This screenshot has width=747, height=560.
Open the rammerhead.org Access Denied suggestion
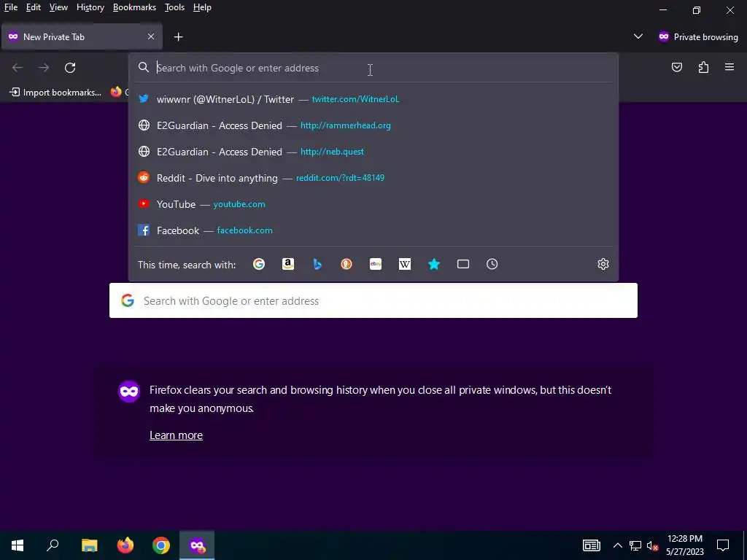pos(373,125)
